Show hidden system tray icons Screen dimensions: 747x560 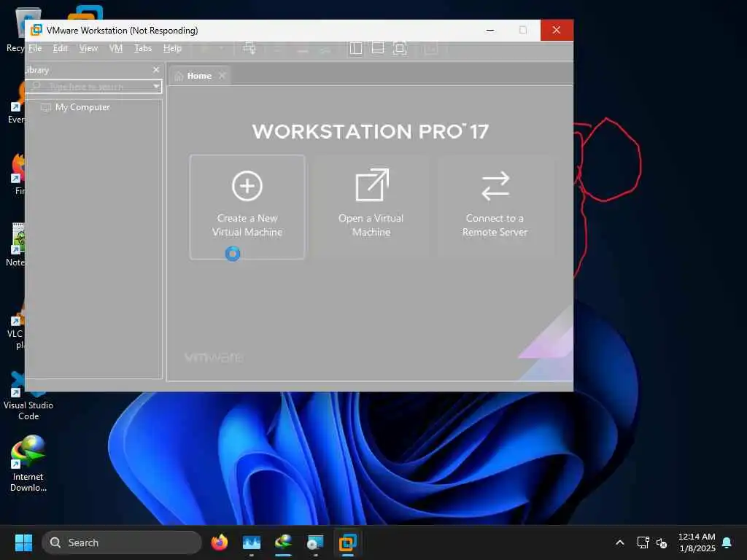pyautogui.click(x=620, y=542)
